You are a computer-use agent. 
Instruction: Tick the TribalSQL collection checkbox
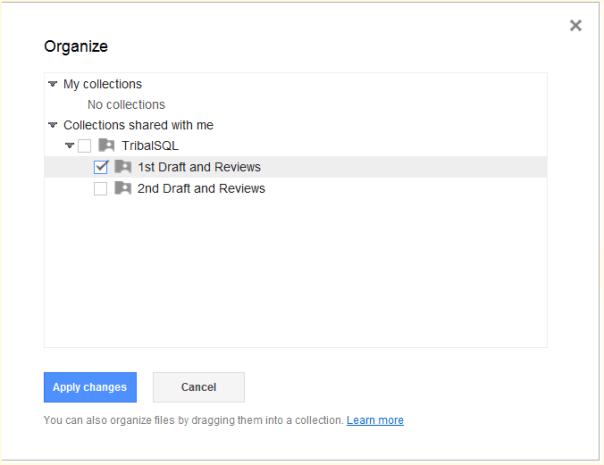click(84, 146)
